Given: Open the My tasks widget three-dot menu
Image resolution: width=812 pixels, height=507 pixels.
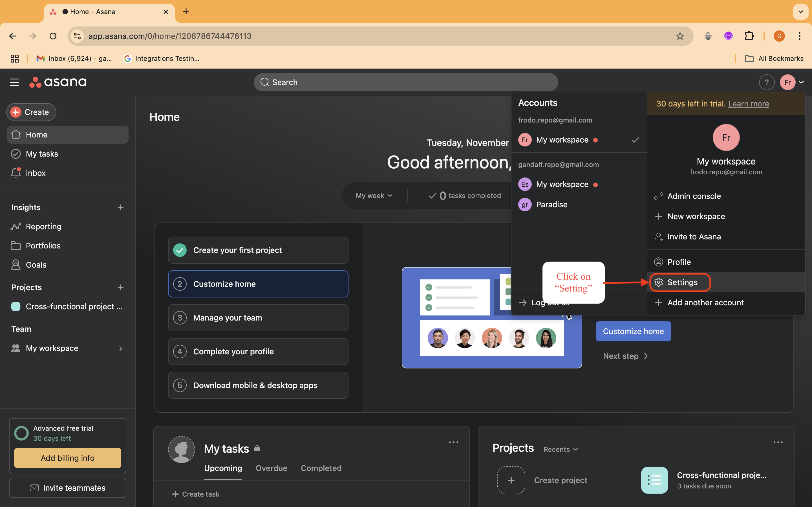Looking at the screenshot, I should pyautogui.click(x=453, y=442).
